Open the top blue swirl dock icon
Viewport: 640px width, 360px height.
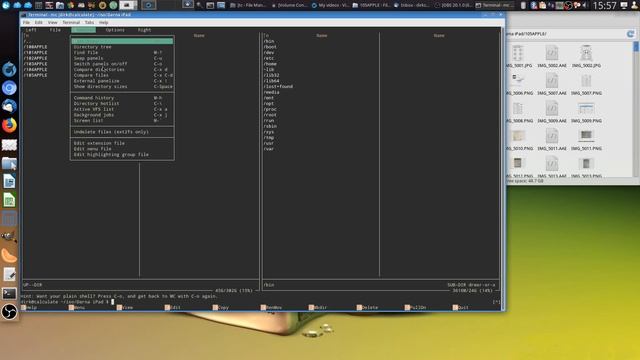9,69
